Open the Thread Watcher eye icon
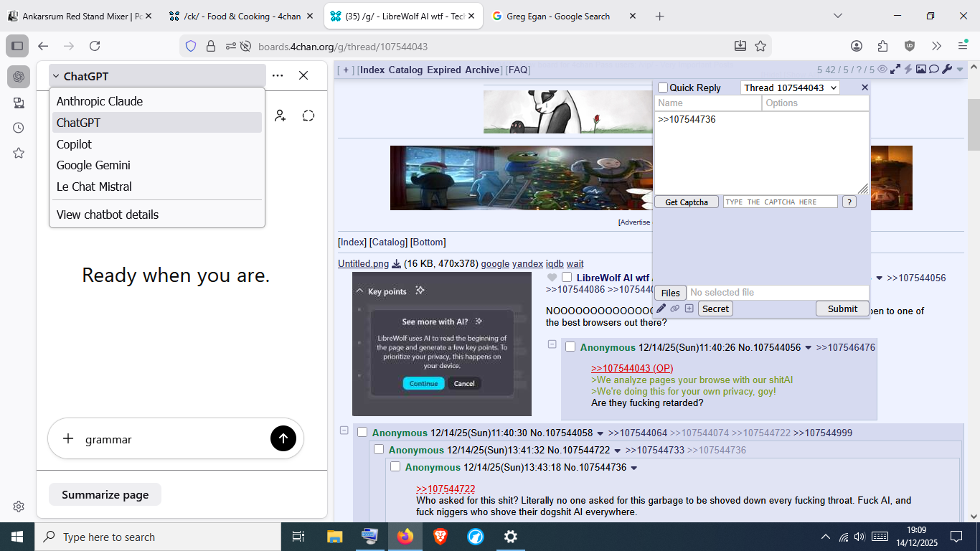Viewport: 980px width, 551px height. 883,70
